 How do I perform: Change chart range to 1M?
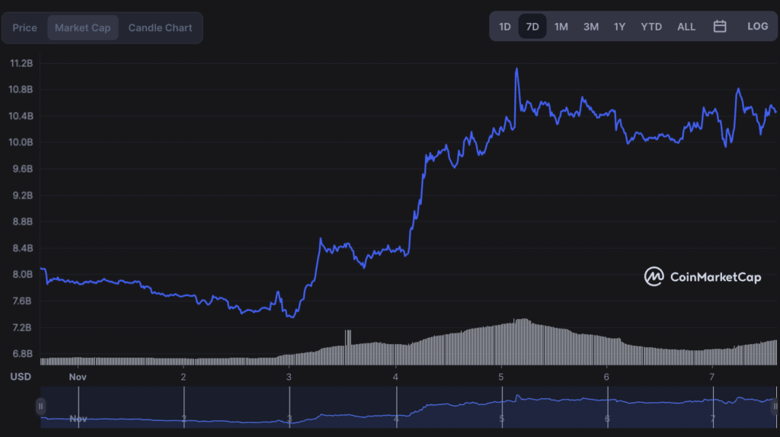561,27
